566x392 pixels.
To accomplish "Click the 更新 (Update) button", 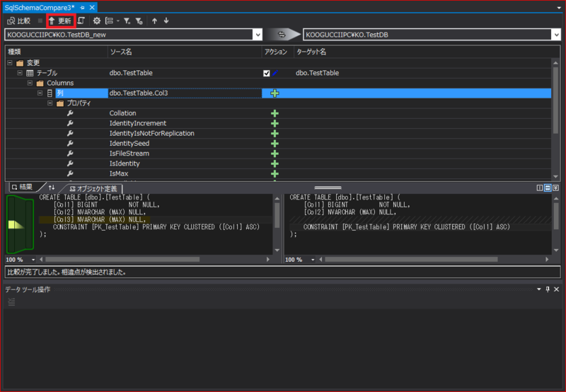I will [59, 21].
